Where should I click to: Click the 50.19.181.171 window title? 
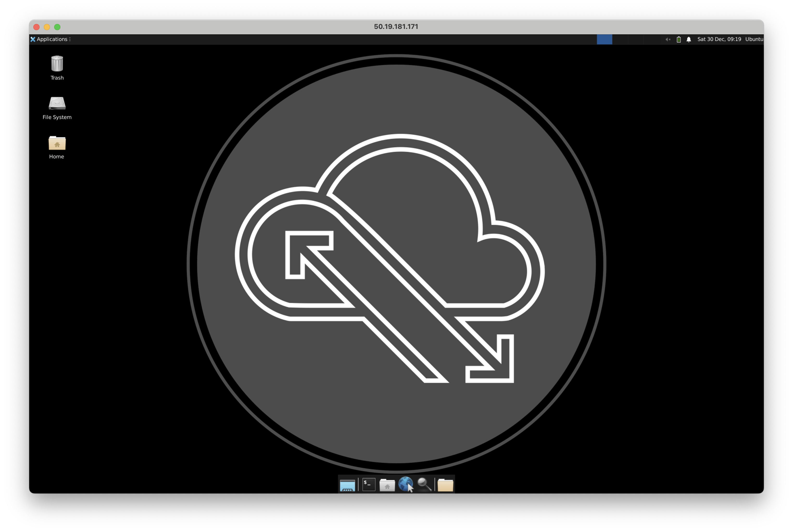[396, 27]
